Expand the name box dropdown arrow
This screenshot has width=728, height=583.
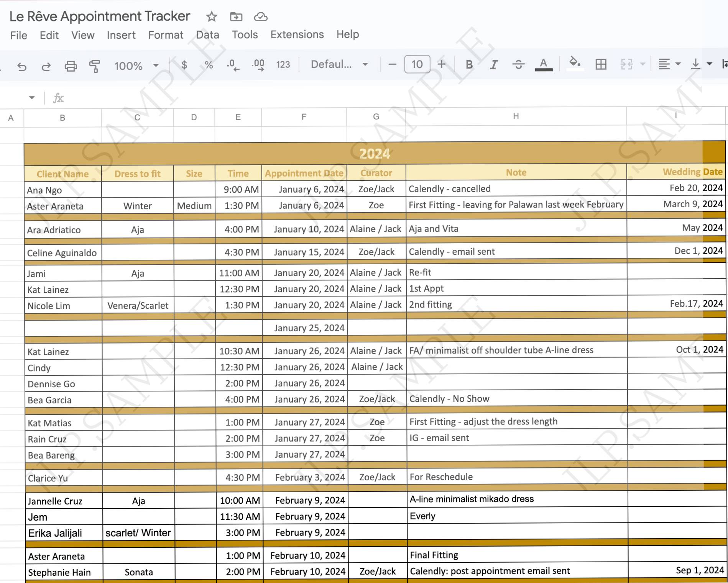pos(32,98)
